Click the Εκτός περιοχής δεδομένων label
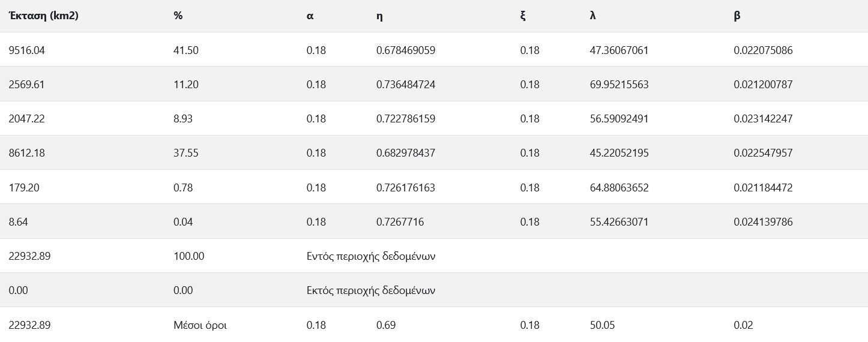The height and width of the screenshot is (342, 868). [370, 290]
